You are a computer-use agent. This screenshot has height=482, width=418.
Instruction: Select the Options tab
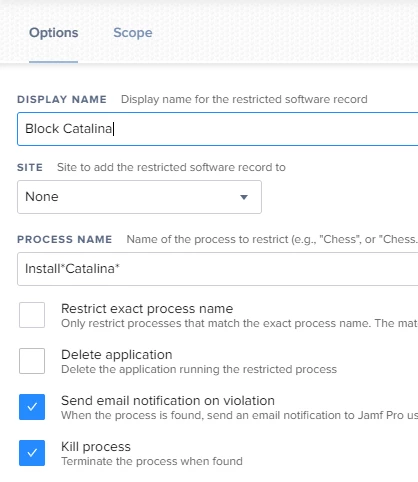tap(54, 33)
